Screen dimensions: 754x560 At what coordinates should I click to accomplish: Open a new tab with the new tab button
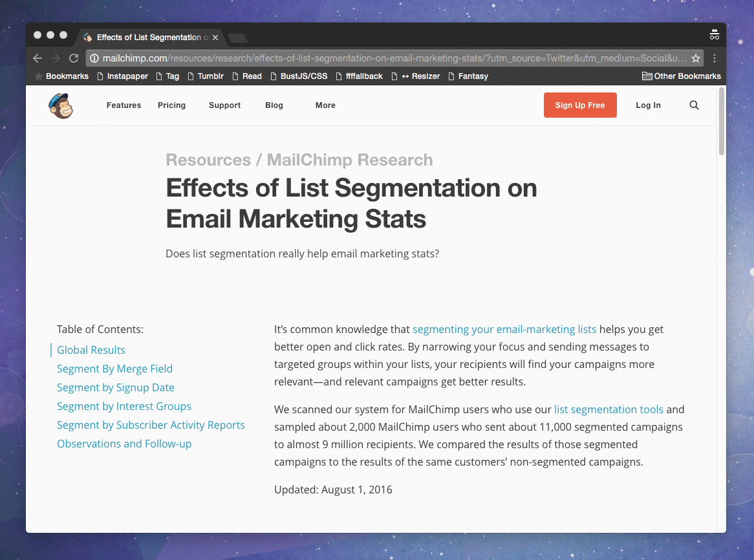237,38
